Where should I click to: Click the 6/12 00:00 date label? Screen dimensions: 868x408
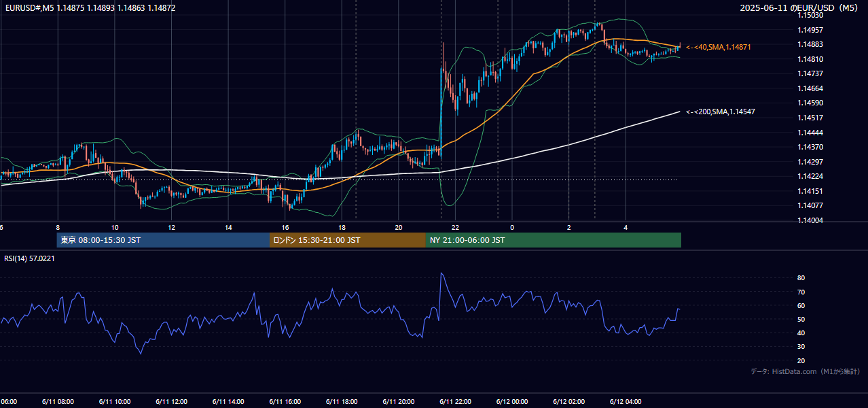tap(512, 402)
